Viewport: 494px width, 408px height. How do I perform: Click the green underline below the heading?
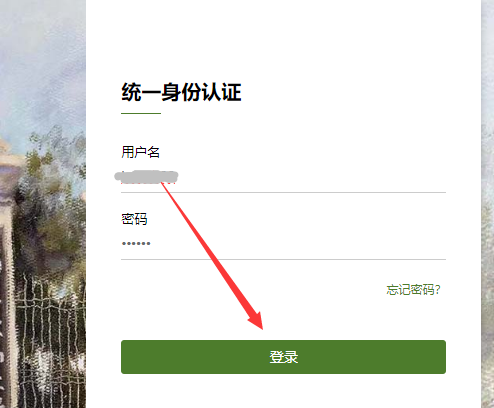click(x=141, y=113)
